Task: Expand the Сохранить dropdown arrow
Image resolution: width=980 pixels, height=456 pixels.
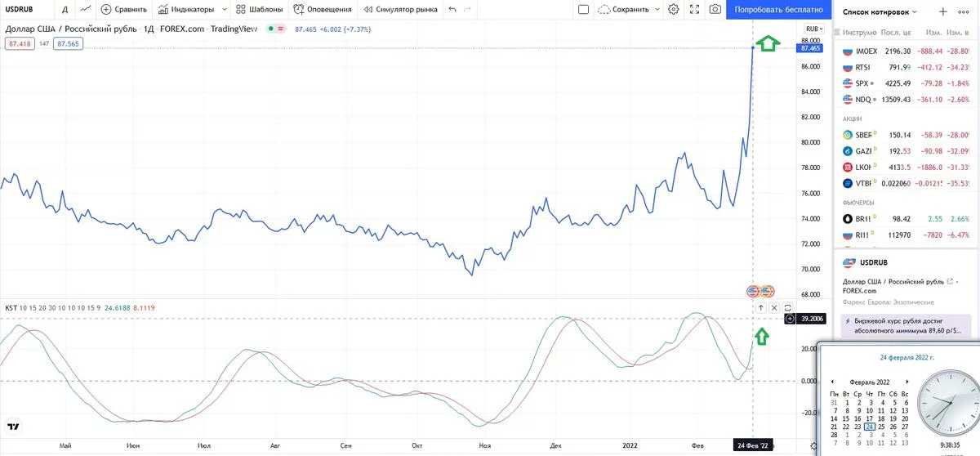Action: pyautogui.click(x=656, y=10)
